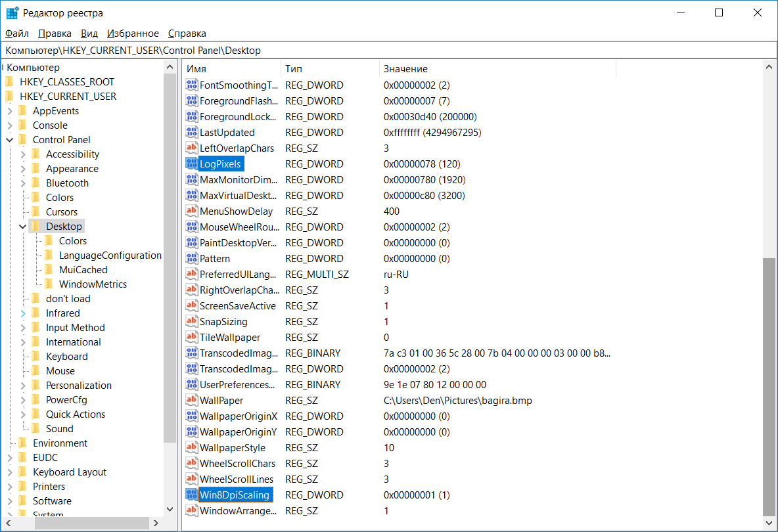Click the WallPaper string value icon
The height and width of the screenshot is (532, 778).
(x=191, y=400)
